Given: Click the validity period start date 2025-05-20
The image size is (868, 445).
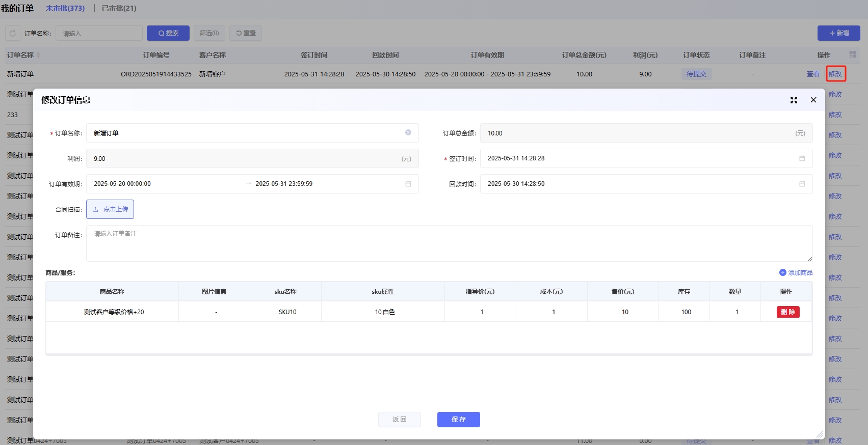Looking at the screenshot, I should 122,184.
